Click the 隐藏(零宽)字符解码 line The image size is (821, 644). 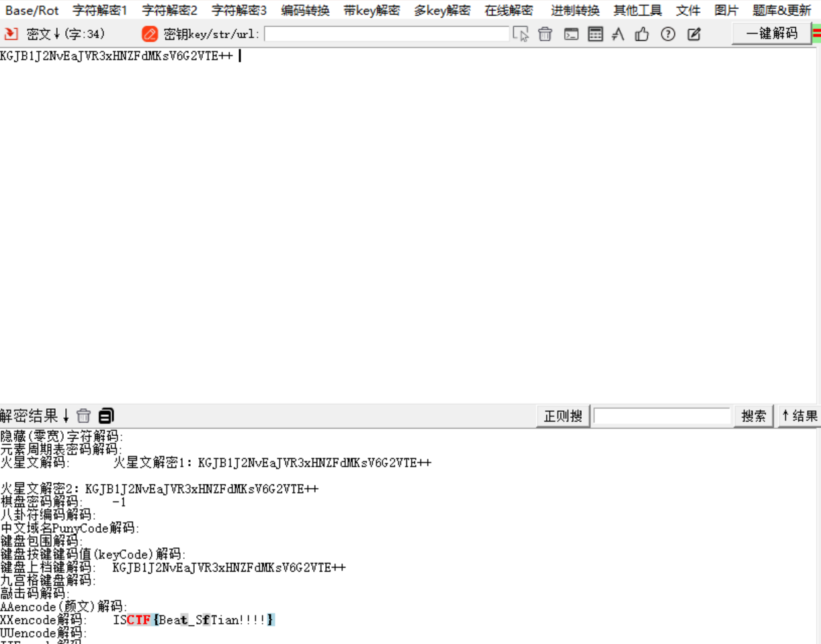coord(62,436)
